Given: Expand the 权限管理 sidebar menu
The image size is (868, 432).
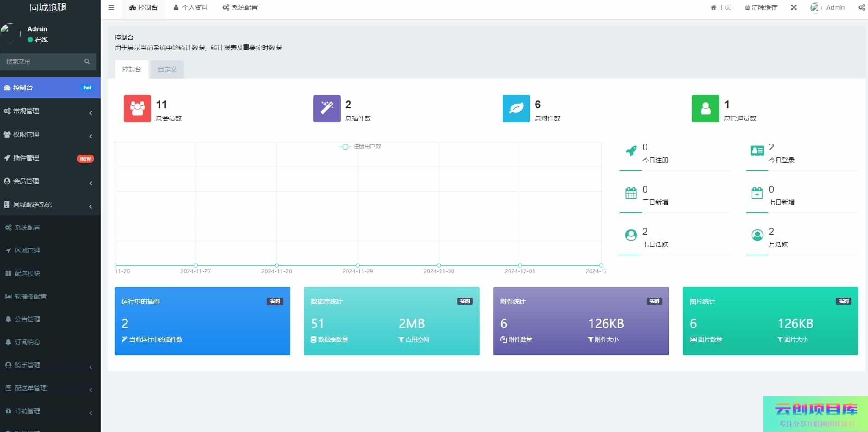Looking at the screenshot, I should click(x=48, y=134).
